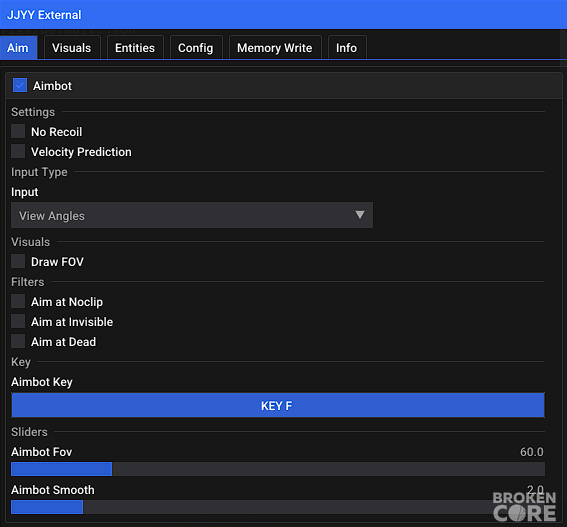Open the Info tab
The height and width of the screenshot is (527, 567).
347,47
